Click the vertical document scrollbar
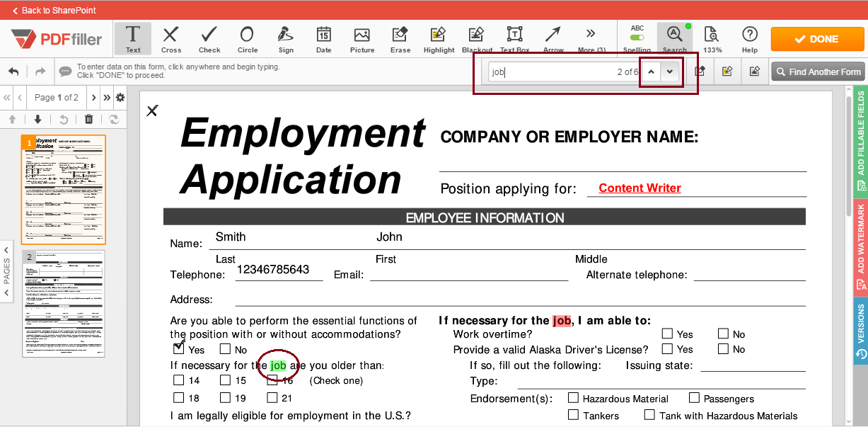The width and height of the screenshot is (868, 427). [x=847, y=156]
